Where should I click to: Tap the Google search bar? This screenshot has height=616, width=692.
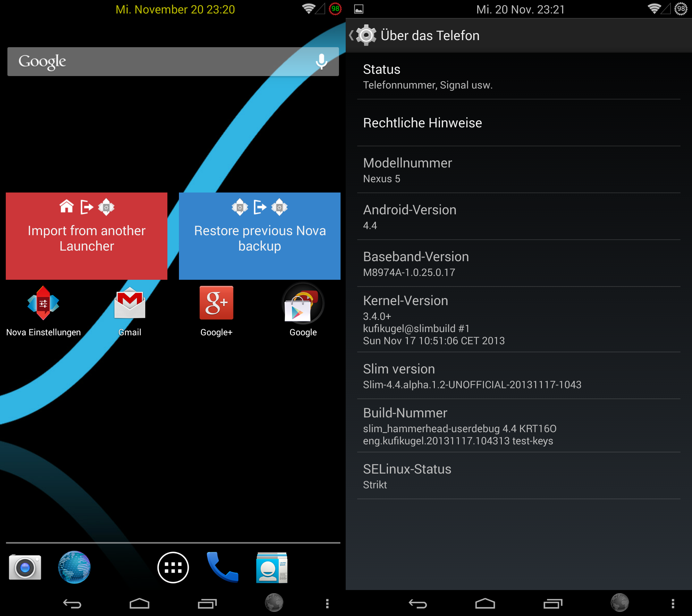point(173,62)
